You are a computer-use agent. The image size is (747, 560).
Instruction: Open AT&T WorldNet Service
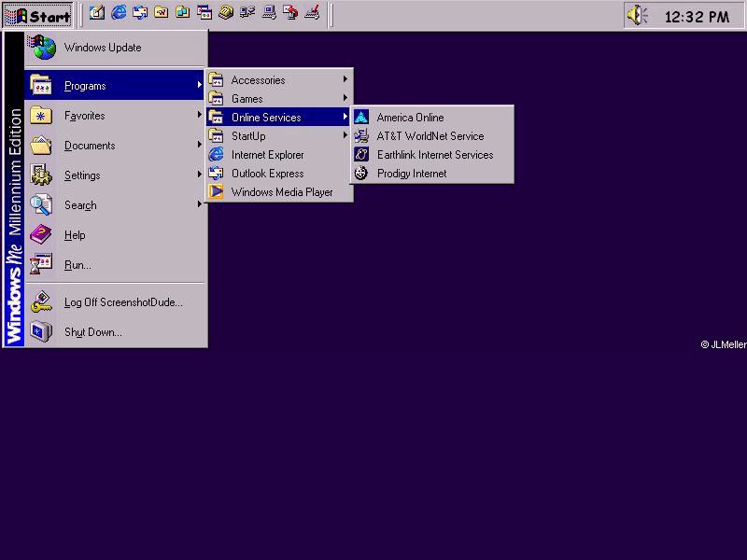point(432,135)
